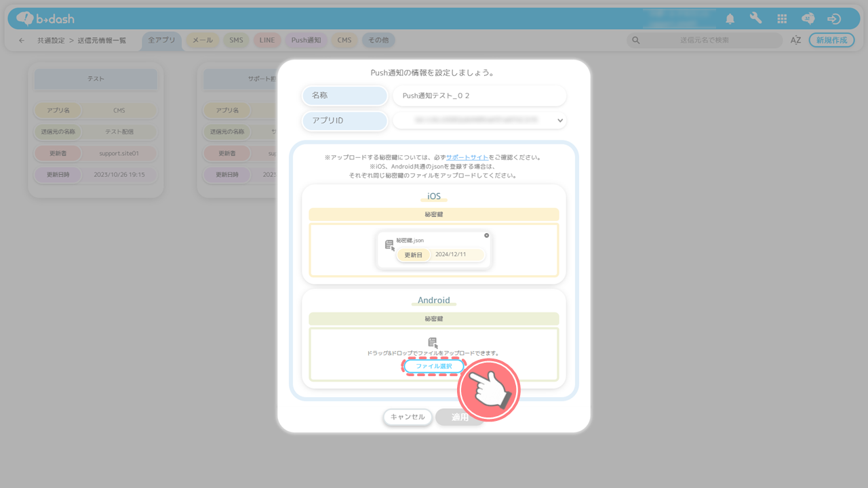The image size is (868, 488).
Task: Select the LINE filter tab
Action: coord(267,41)
